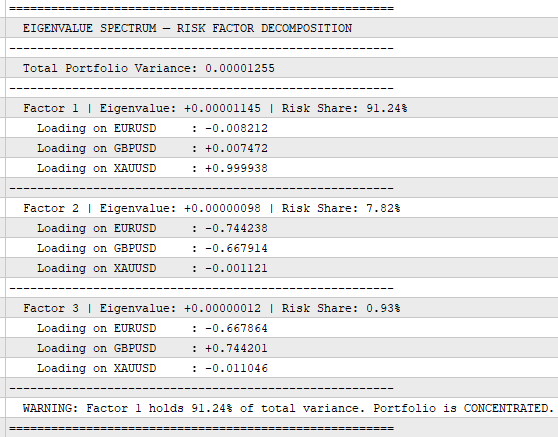This screenshot has width=558, height=437.
Task: Select the WARNING Portfolio is CONCENTRATED line
Action: pos(282,408)
